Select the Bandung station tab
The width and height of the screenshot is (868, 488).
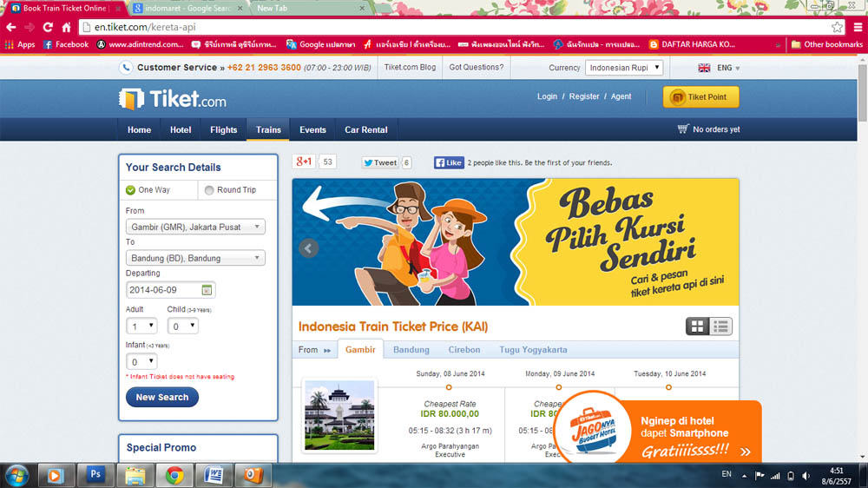pyautogui.click(x=411, y=350)
